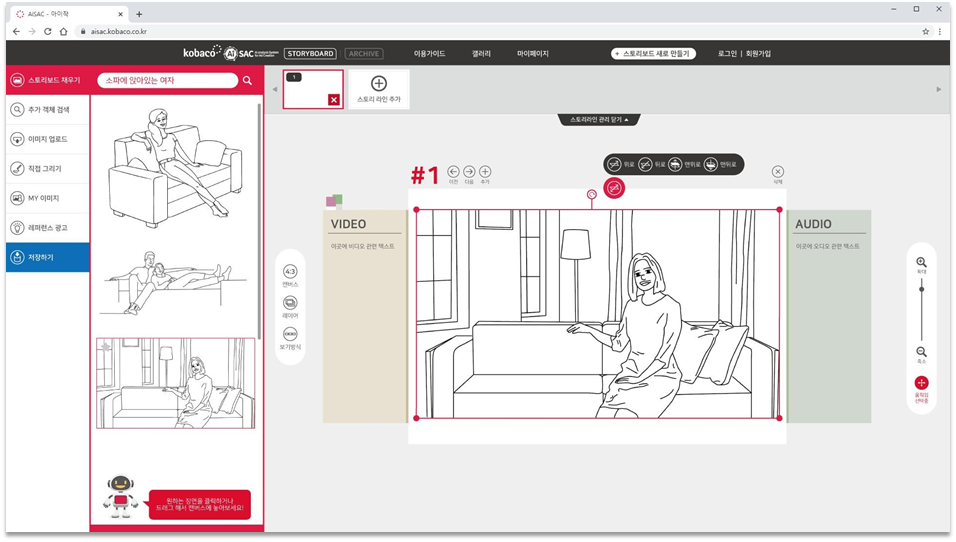Screen dimensions: 956x542
Task: Click the zoom slider handle
Action: (x=921, y=289)
